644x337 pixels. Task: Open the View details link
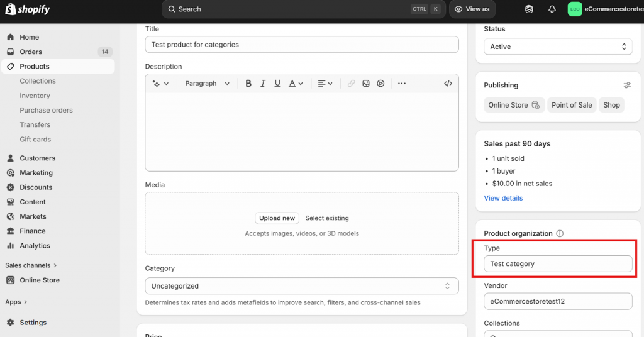(x=503, y=198)
